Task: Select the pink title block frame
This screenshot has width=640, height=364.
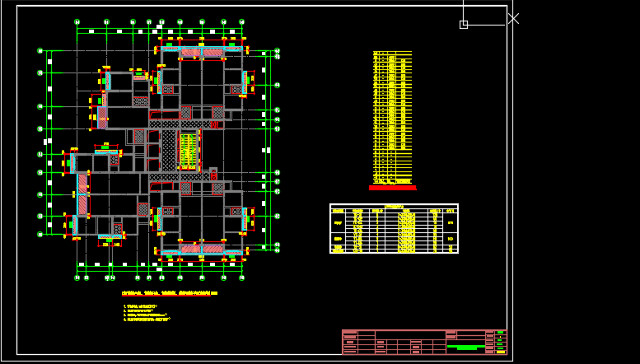Action: point(424,342)
